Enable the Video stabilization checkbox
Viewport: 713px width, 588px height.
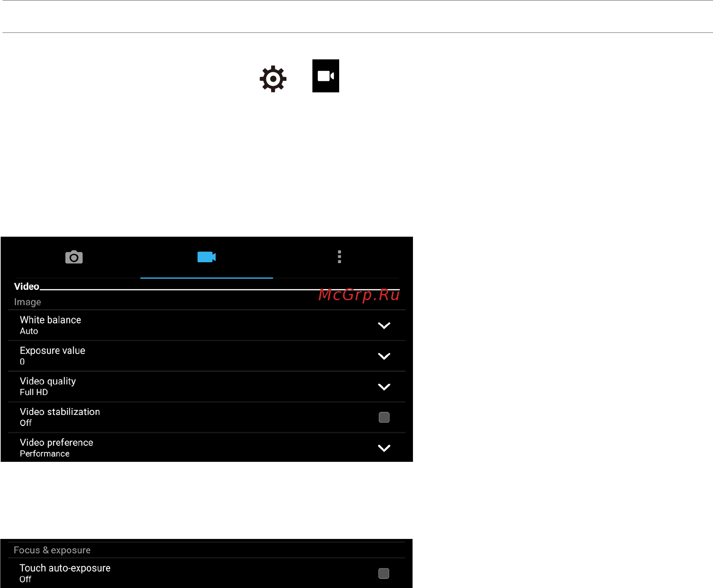pyautogui.click(x=384, y=417)
